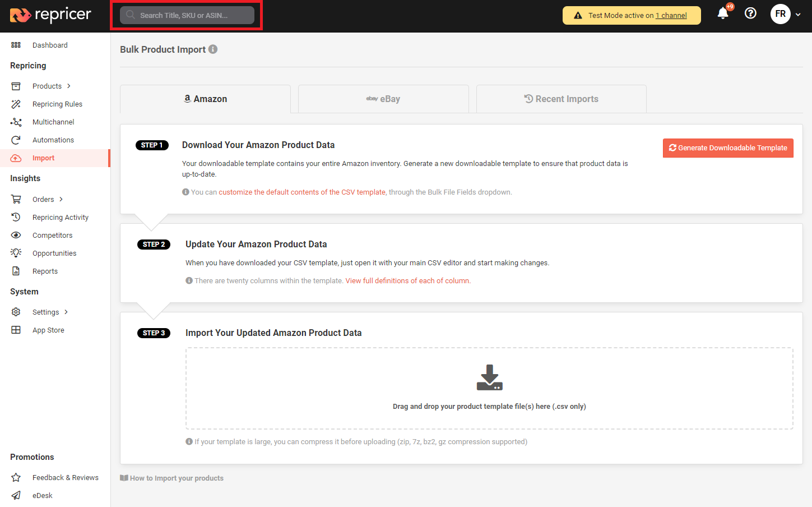Click the Opportunities lightbulb icon
Image resolution: width=812 pixels, height=507 pixels.
pos(16,253)
